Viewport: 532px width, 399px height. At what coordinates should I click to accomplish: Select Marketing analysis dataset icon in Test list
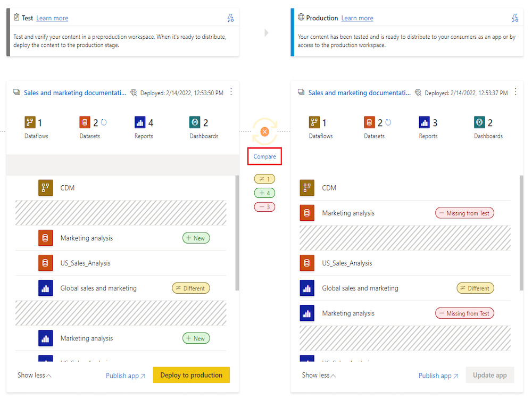pyautogui.click(x=45, y=238)
